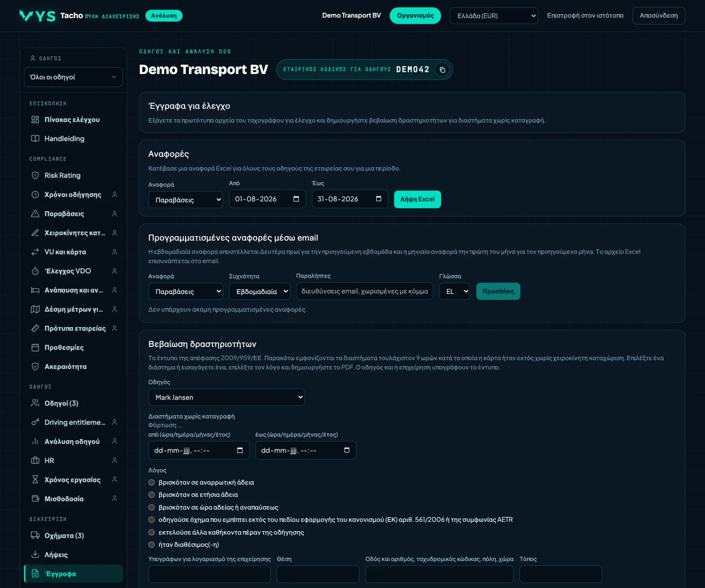Follow the Επιστροφή στον ιστότοπο link
This screenshot has height=588, width=705.
coord(585,15)
